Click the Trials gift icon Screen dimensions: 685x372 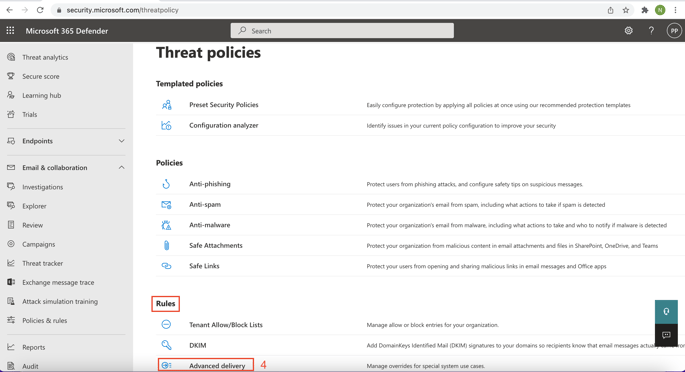[11, 114]
